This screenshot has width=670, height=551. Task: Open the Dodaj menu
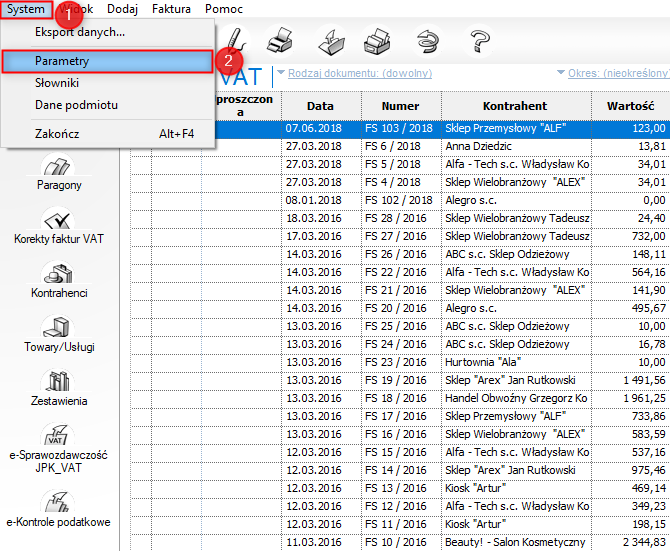point(122,9)
